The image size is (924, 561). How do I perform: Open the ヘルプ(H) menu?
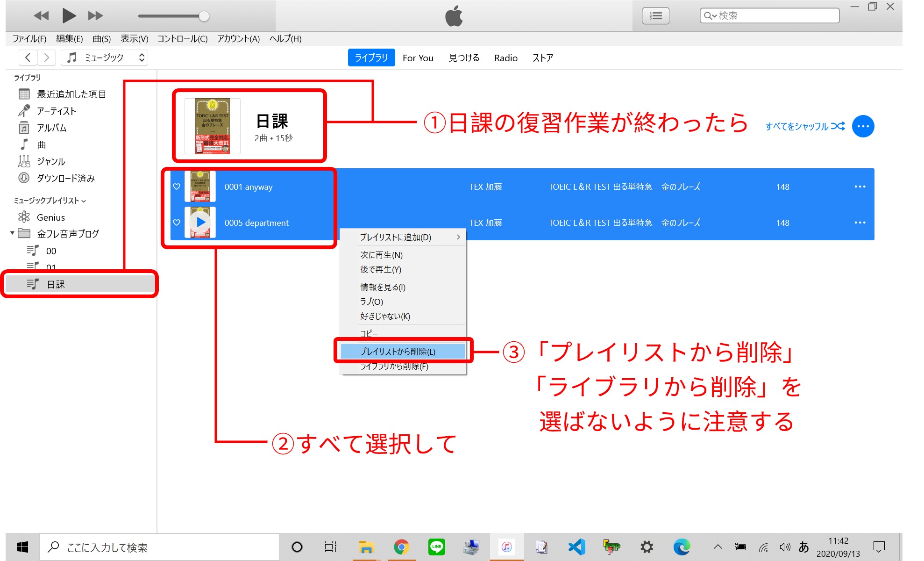pyautogui.click(x=285, y=39)
